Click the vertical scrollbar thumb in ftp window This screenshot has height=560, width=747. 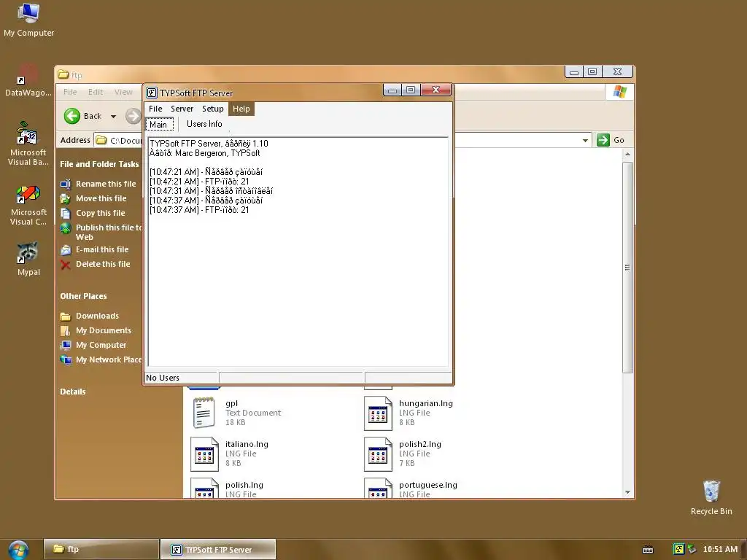tap(627, 268)
